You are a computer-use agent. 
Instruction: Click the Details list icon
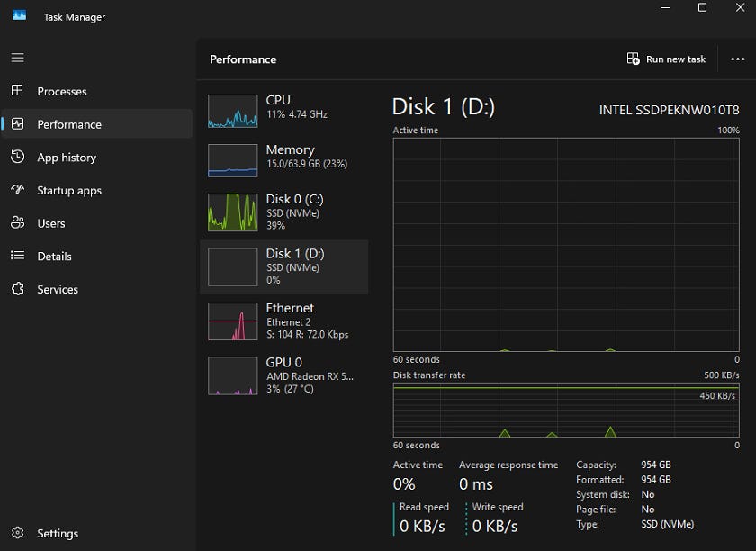click(x=17, y=257)
